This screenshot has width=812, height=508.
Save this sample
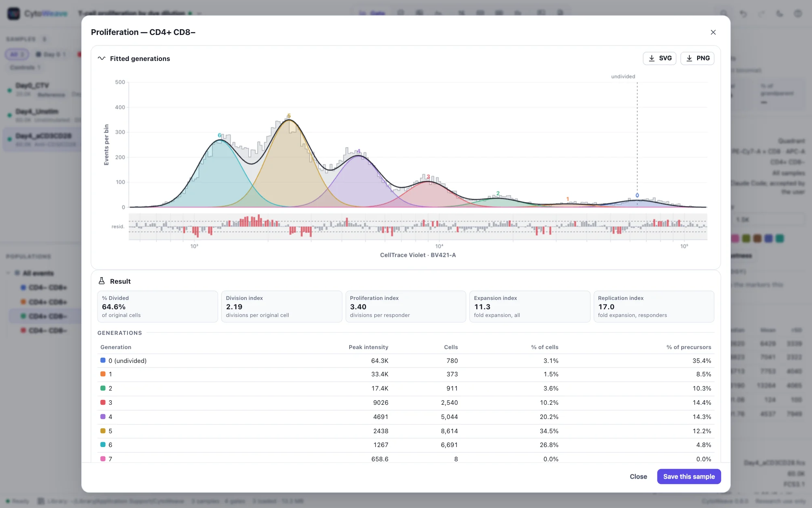(689, 476)
